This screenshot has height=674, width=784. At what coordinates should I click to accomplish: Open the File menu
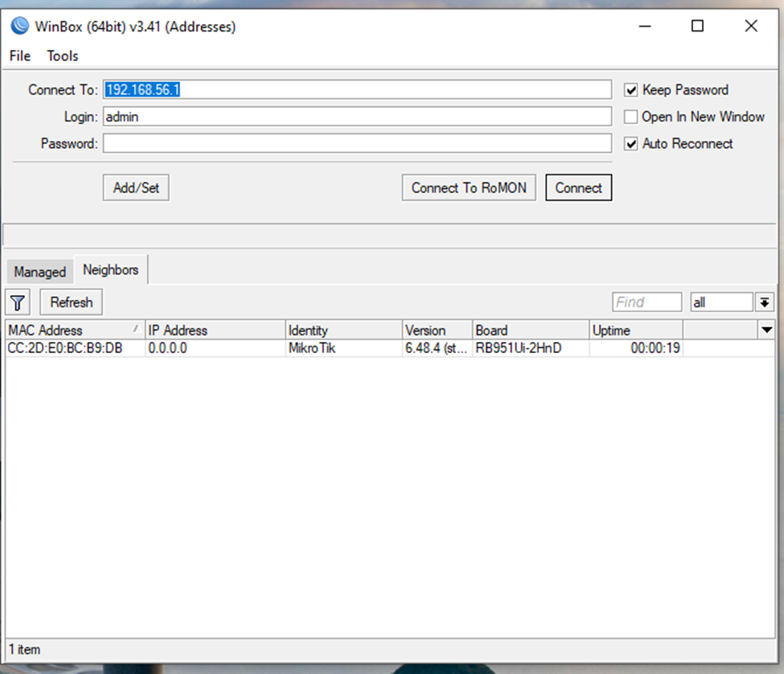[x=18, y=55]
